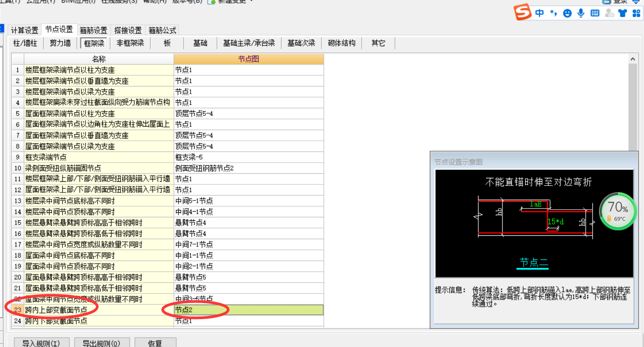Click the greyed user account icon in IME bar
Image resolution: width=644 pixels, height=347 pixels.
609,13
